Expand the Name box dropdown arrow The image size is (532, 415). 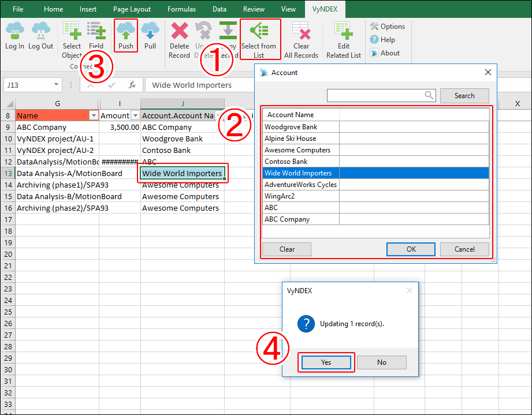pos(57,84)
